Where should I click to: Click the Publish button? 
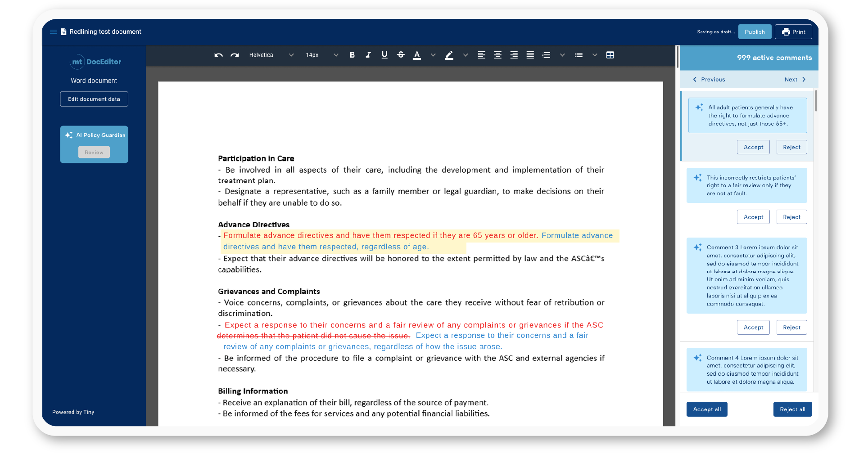[x=755, y=32]
